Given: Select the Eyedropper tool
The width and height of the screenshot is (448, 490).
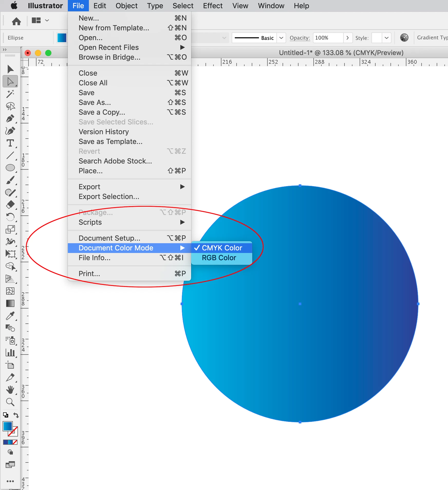Looking at the screenshot, I should click(x=10, y=316).
